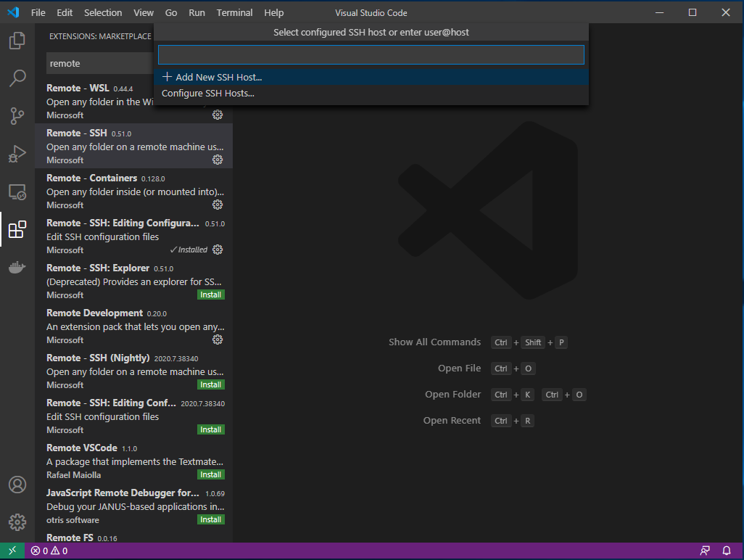Open the Go menu

coord(171,13)
